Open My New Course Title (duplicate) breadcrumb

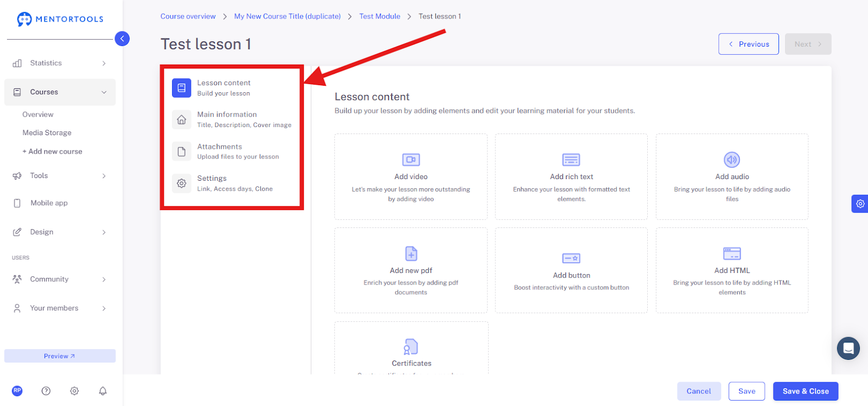click(288, 16)
